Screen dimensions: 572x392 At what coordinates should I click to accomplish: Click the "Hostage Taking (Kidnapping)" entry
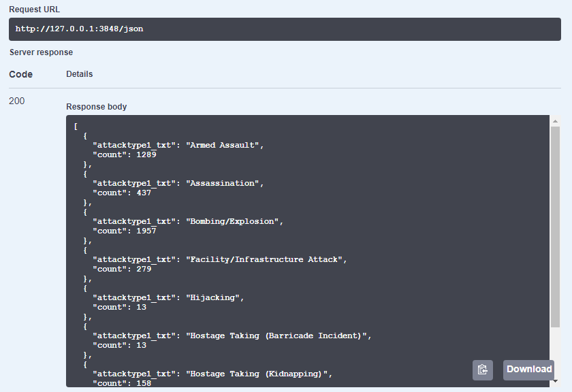point(257,374)
